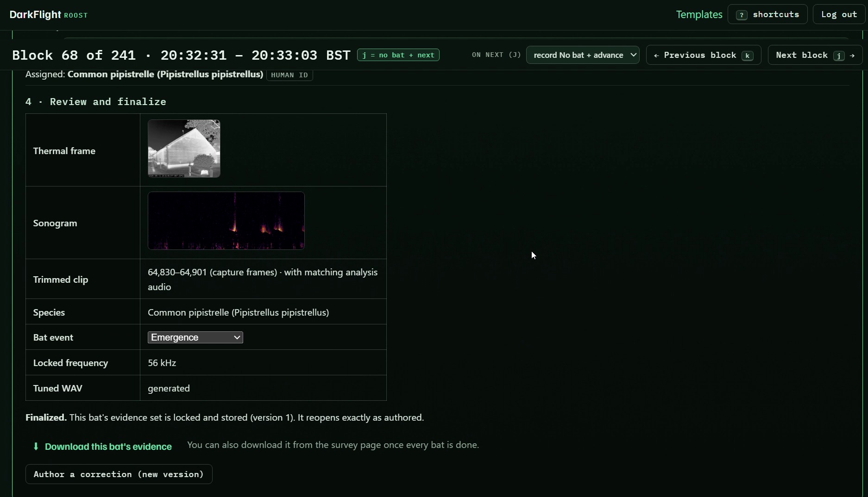The image size is (868, 497).
Task: Click the 'Block 68 of 241' heading
Action: click(x=74, y=55)
